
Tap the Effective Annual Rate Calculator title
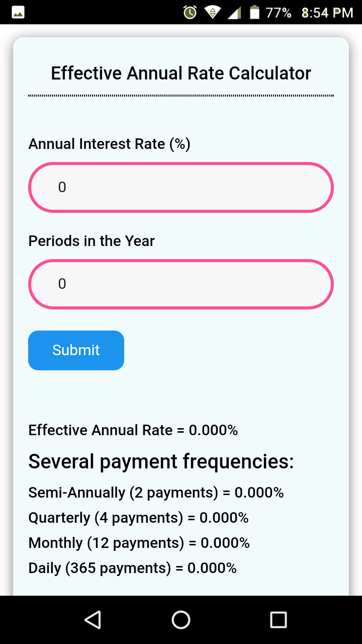(181, 73)
